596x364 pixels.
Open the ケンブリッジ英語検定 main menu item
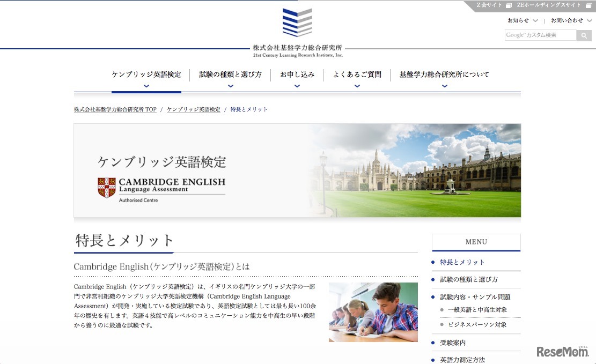pyautogui.click(x=146, y=75)
